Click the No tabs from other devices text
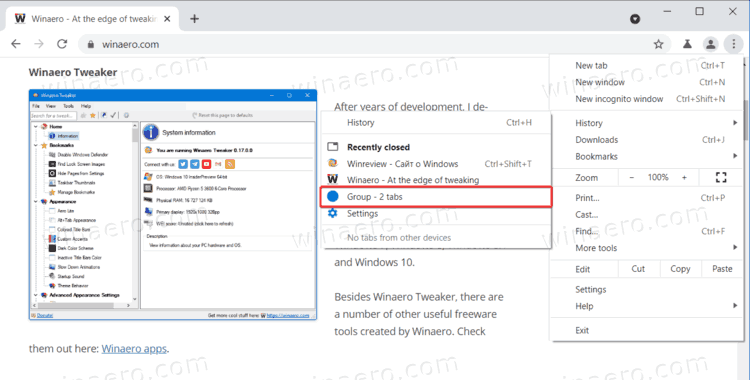The width and height of the screenshot is (750, 380). 399,237
